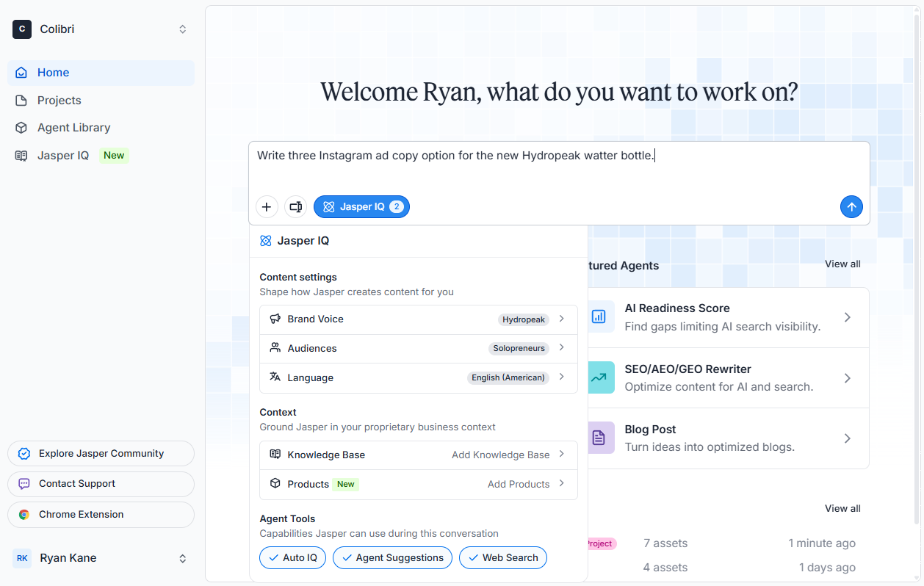This screenshot has width=924, height=586.
Task: Expand the Language chevron
Action: (x=562, y=377)
